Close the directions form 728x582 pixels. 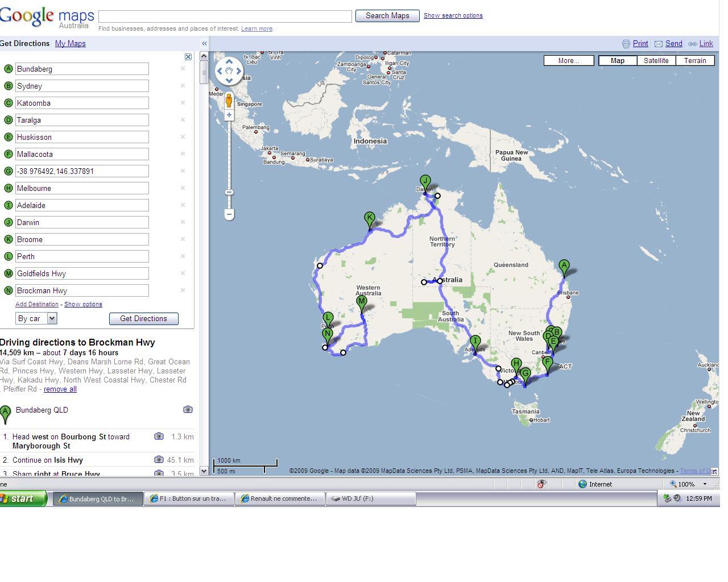pos(188,57)
